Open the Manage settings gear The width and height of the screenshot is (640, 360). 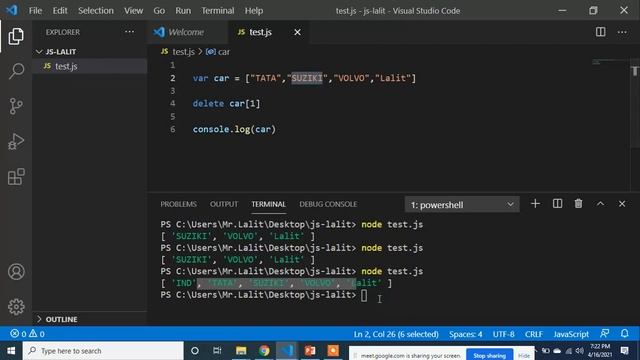pos(16,307)
